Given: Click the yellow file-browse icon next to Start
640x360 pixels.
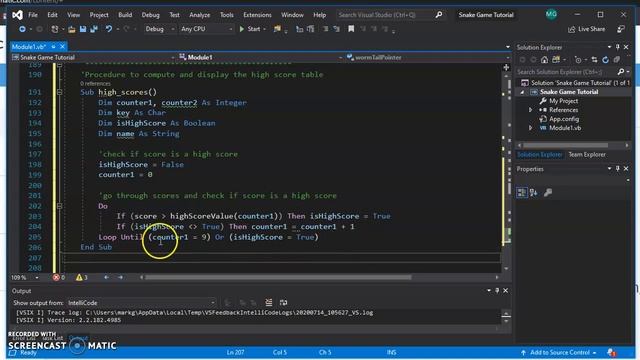Looking at the screenshot, I should tap(278, 29).
